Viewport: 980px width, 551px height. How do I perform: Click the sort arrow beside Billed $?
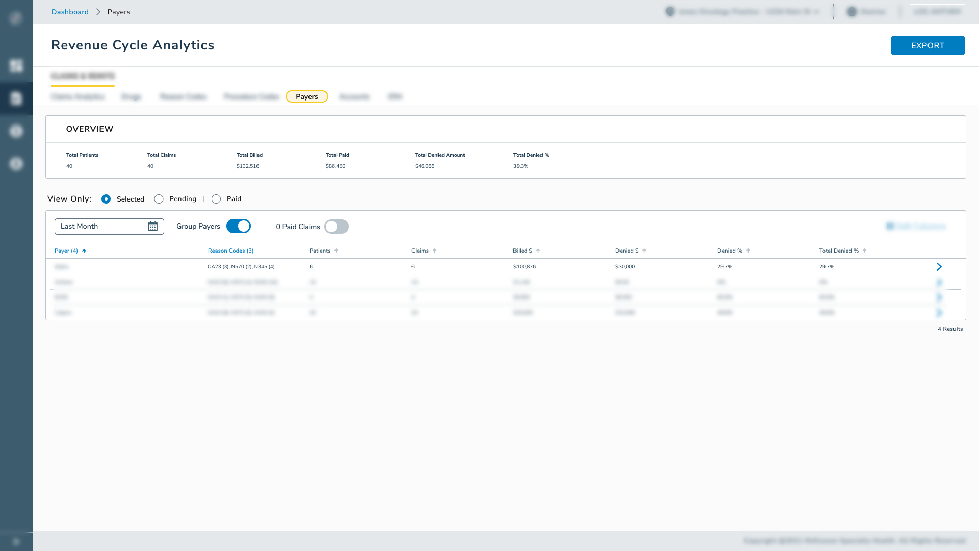(538, 251)
